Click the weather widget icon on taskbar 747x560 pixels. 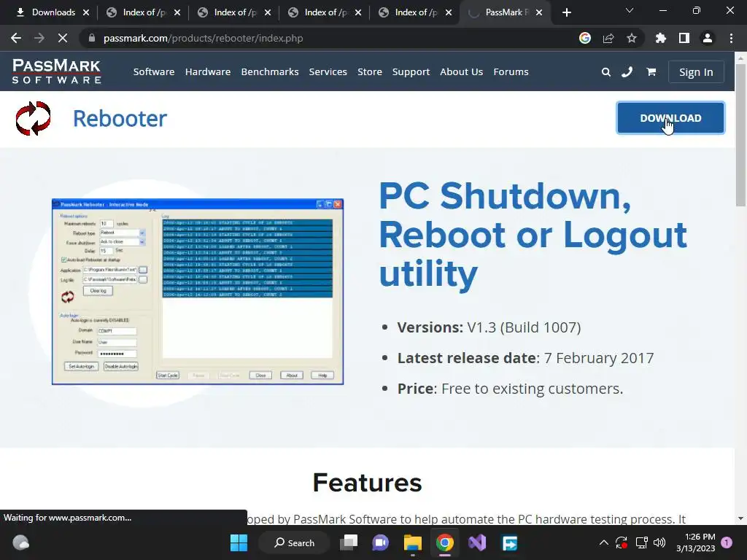tap(20, 542)
